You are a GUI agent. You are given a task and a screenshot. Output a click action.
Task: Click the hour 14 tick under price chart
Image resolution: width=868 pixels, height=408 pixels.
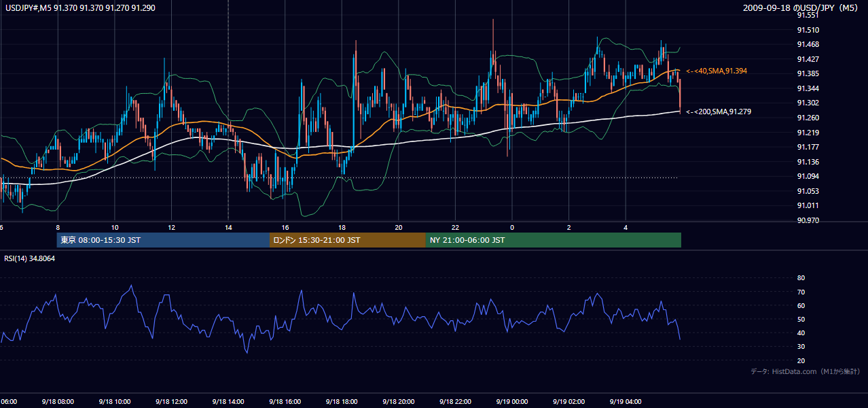[x=228, y=227]
